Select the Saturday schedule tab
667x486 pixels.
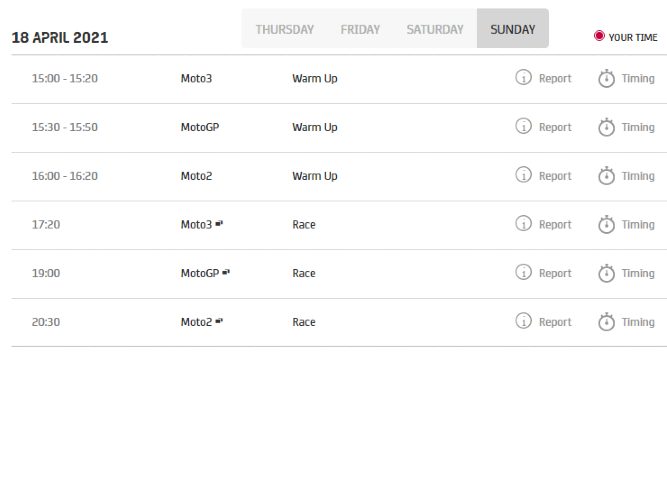(x=435, y=30)
